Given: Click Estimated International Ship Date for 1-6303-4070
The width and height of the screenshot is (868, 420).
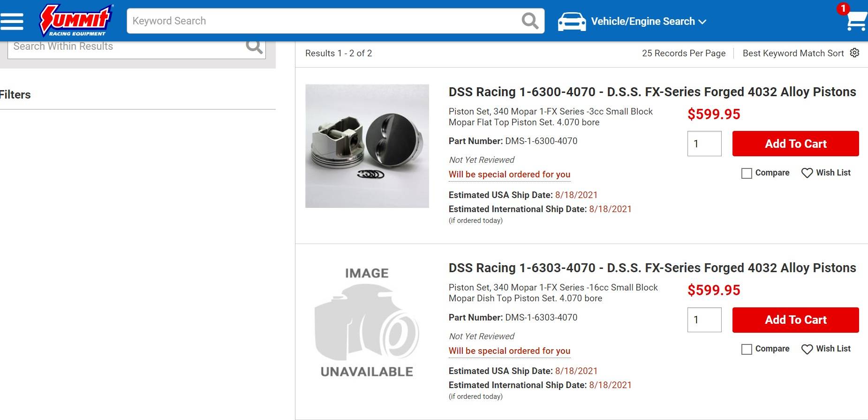Looking at the screenshot, I should pos(540,385).
